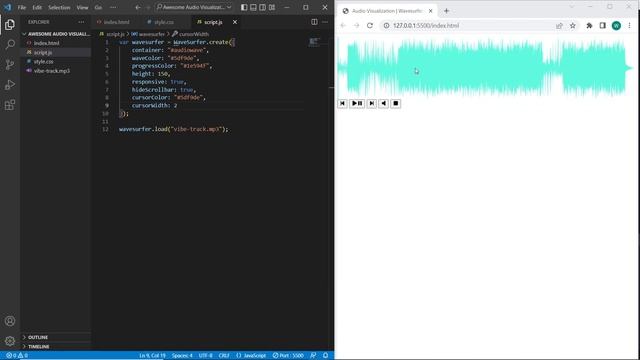
Task: Open the Chrome three-dot menu
Action: (629, 25)
